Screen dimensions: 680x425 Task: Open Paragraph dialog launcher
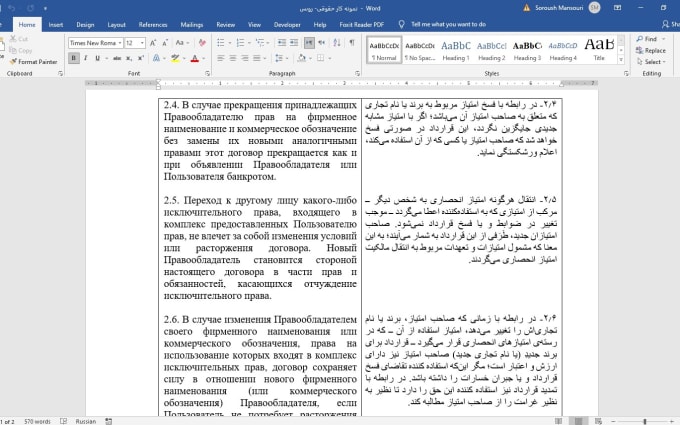coord(357,74)
